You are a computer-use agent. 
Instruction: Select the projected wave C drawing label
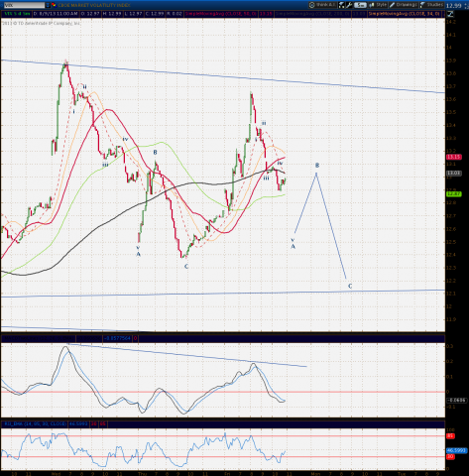click(350, 286)
